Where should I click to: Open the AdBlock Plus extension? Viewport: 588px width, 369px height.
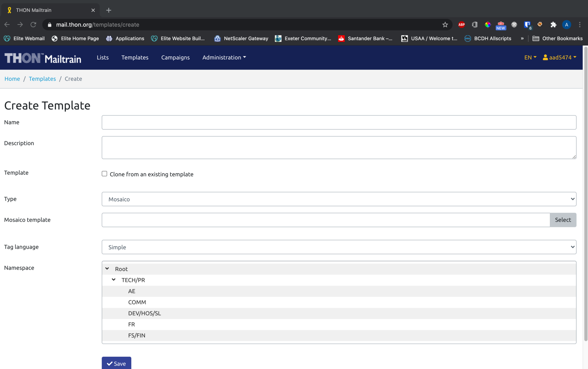tap(461, 24)
